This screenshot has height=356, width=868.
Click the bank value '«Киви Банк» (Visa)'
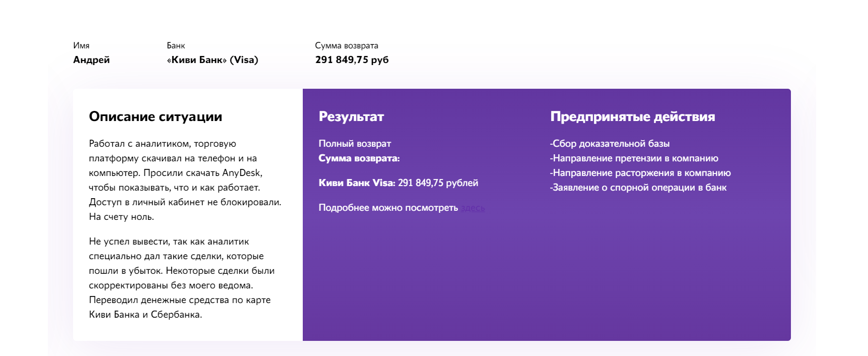click(213, 60)
